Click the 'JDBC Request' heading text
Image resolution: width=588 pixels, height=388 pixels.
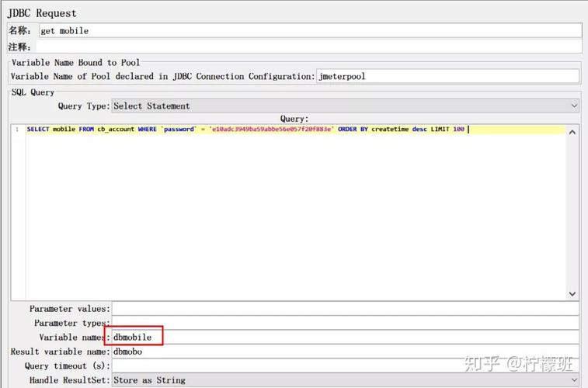click(x=42, y=13)
